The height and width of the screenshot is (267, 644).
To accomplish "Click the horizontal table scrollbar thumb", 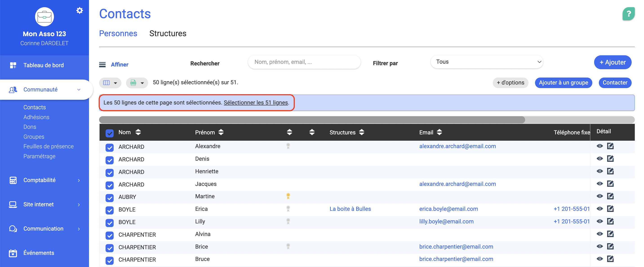I will 312,120.
